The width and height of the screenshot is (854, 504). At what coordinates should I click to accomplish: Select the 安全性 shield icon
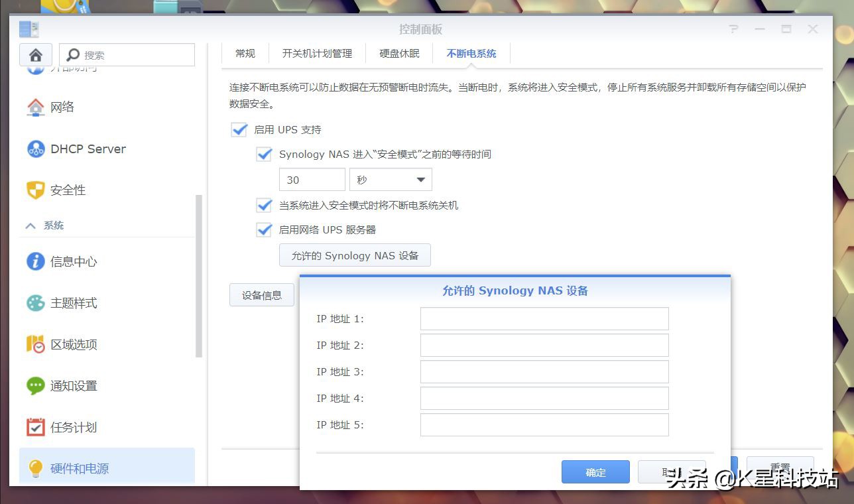(35, 190)
